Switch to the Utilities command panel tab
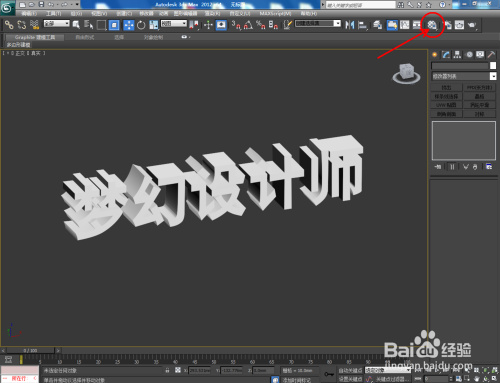 [491, 55]
